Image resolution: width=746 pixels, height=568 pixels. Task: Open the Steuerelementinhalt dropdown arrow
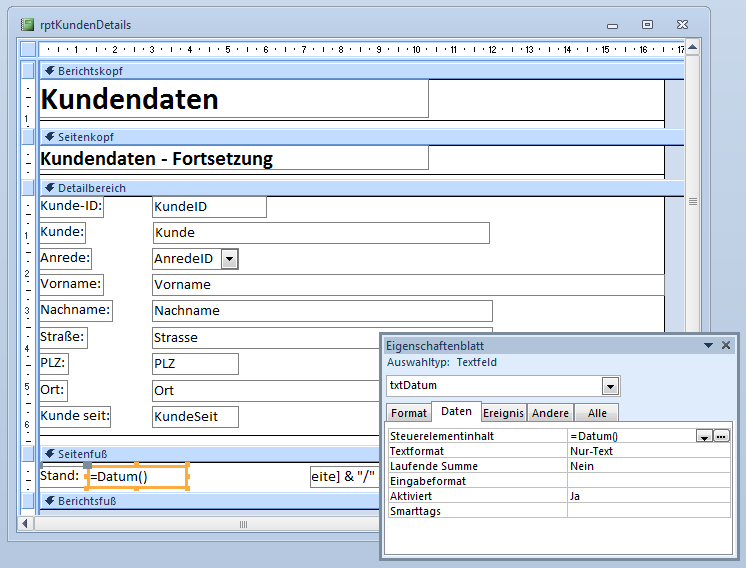704,436
